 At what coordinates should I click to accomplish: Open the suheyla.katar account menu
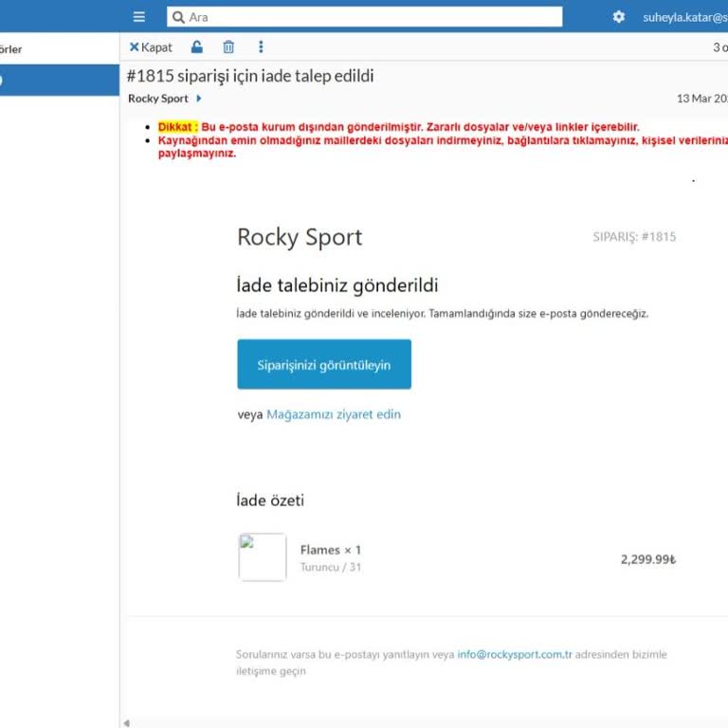click(x=685, y=18)
